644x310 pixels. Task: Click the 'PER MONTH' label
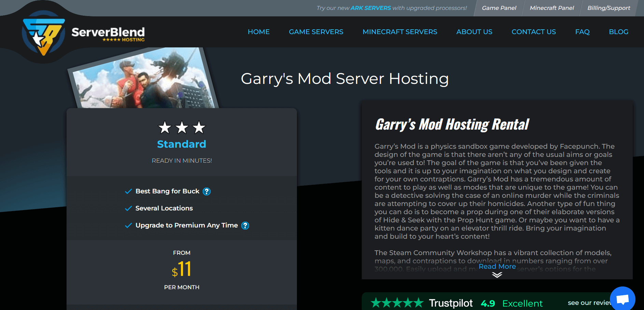[182, 287]
